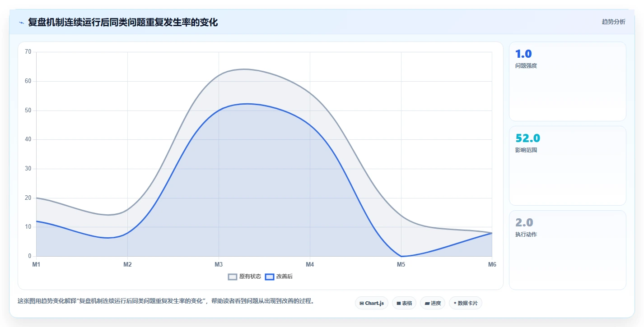This screenshot has height=327, width=644.
Task: Open the 影响范围 52.0 data card
Action: pos(568,166)
